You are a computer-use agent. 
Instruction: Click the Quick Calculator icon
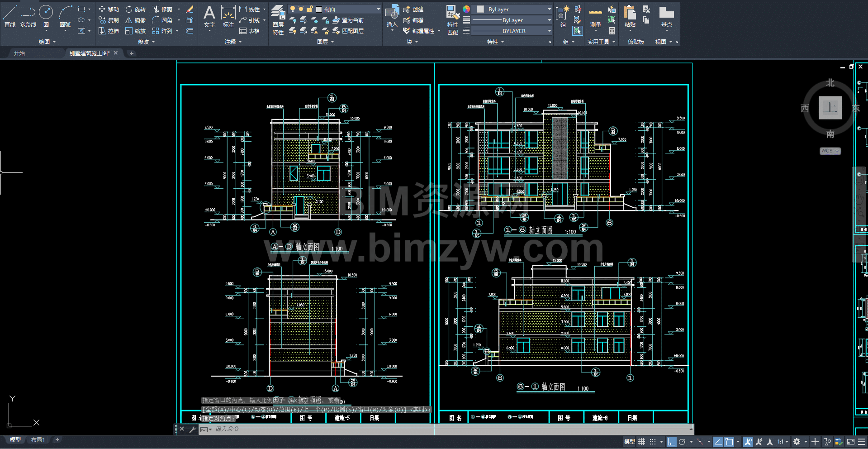coord(612,31)
